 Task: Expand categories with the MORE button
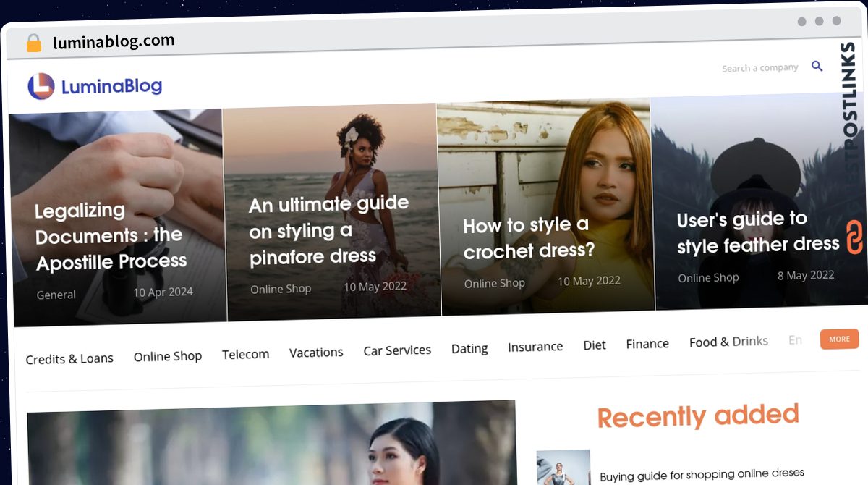pos(839,339)
